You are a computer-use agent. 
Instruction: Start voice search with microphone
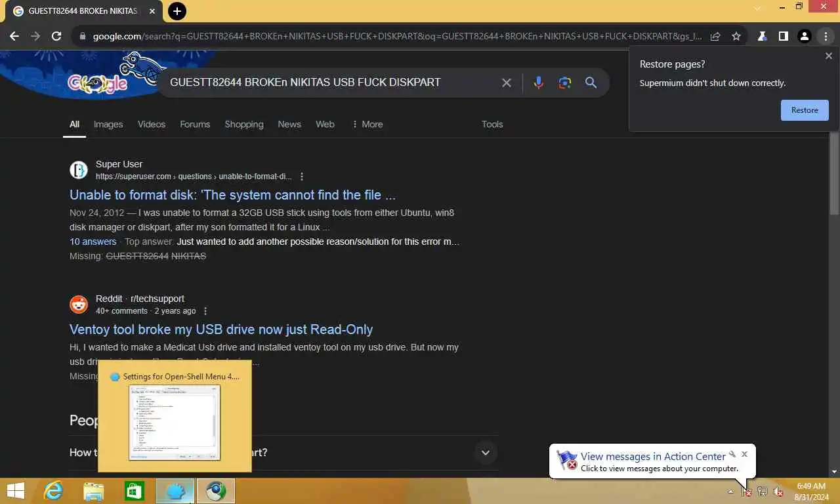538,83
